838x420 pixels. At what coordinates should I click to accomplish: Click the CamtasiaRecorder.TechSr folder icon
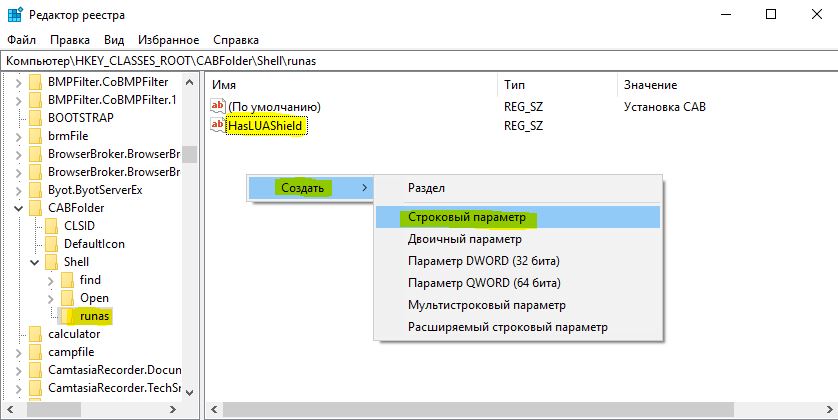pos(35,388)
